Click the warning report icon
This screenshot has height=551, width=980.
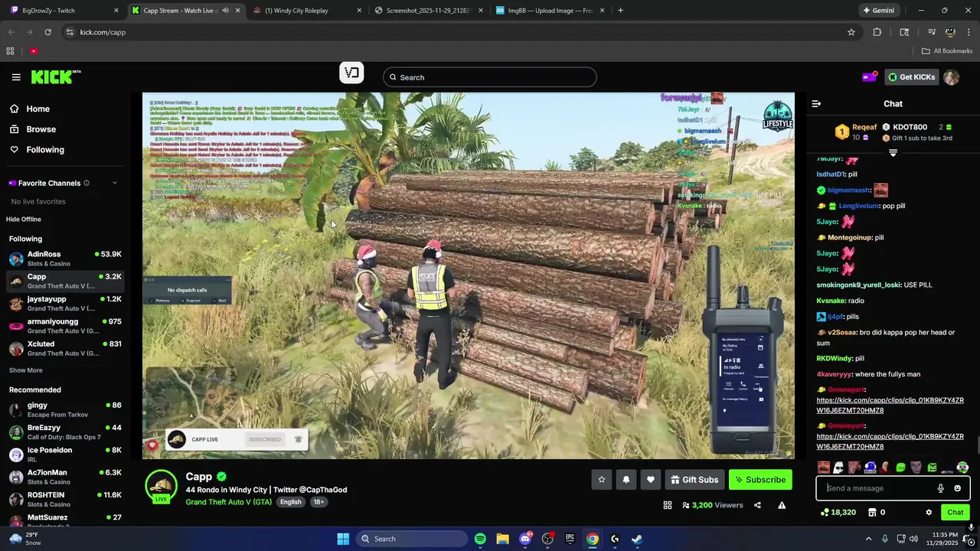[782, 505]
